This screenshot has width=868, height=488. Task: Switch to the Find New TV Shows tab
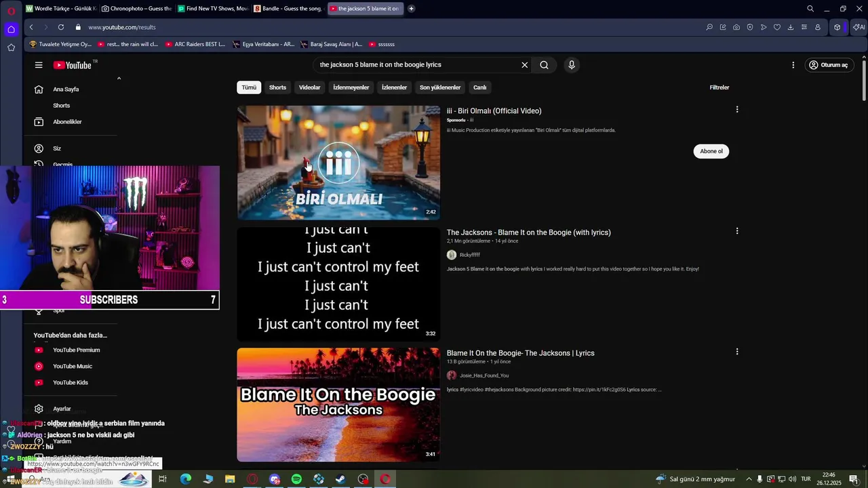[212, 9]
